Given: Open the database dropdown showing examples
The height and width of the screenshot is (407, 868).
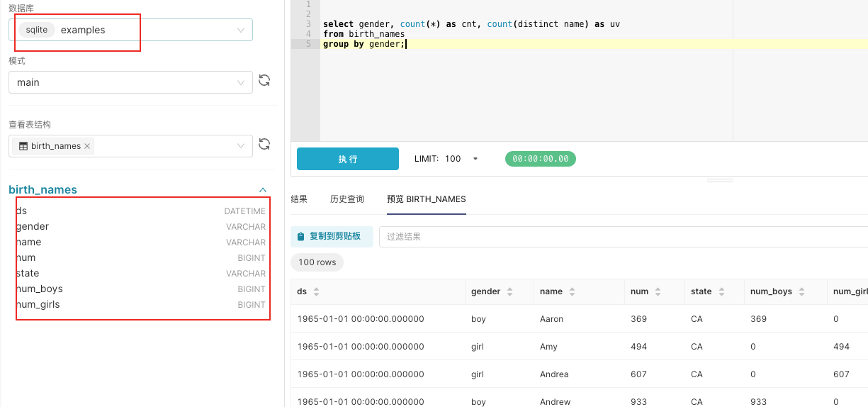Looking at the screenshot, I should 130,30.
